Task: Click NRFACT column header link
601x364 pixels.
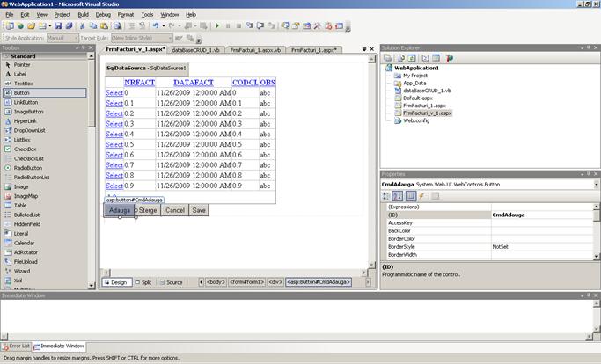Action: click(x=140, y=83)
